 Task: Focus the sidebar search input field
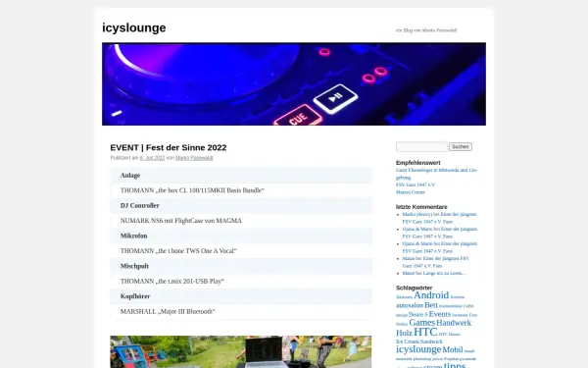tap(421, 147)
